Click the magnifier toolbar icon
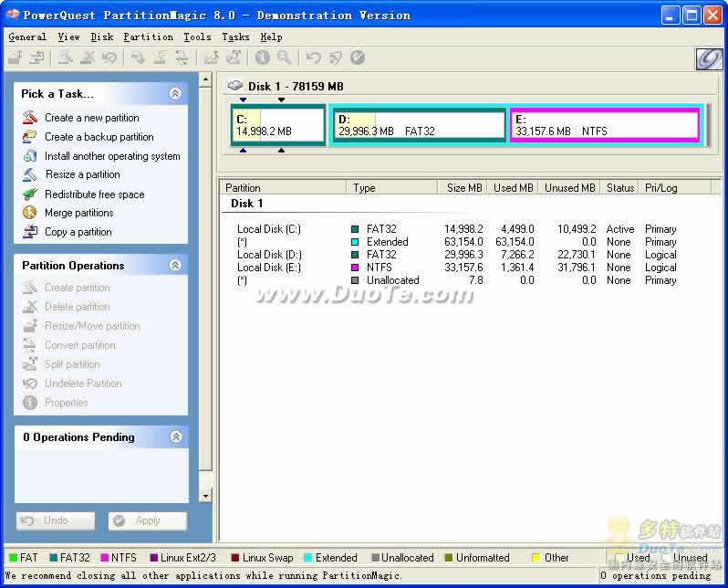The width and height of the screenshot is (728, 588). tap(285, 58)
